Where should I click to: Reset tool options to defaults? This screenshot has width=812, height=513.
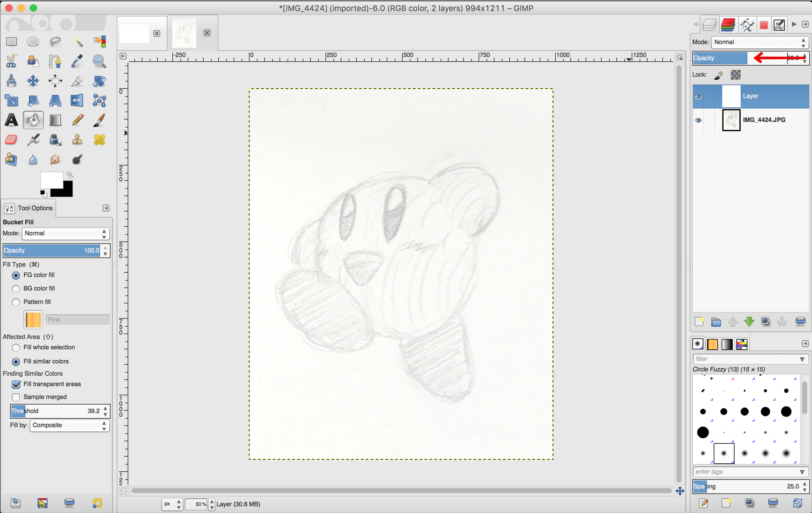point(97,503)
